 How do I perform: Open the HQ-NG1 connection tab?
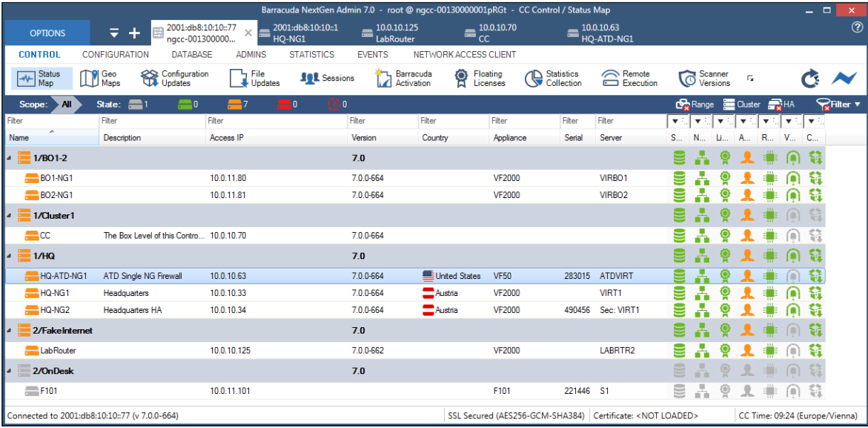[x=305, y=33]
